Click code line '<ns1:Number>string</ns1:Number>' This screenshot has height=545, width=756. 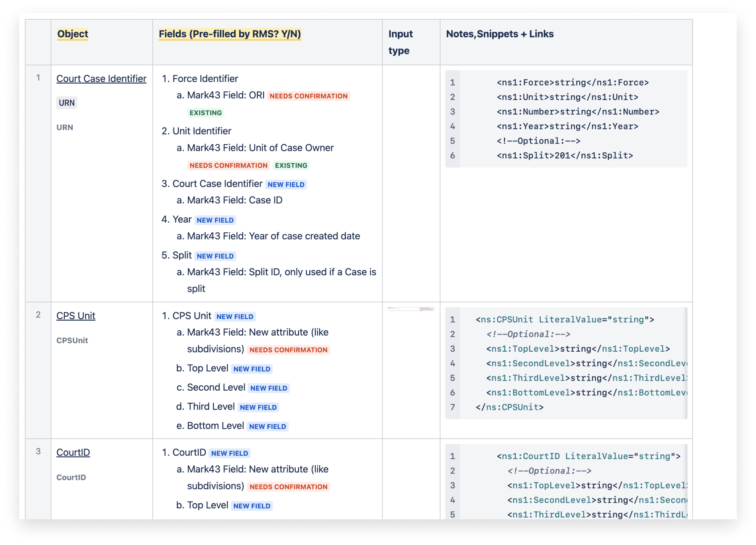point(578,112)
